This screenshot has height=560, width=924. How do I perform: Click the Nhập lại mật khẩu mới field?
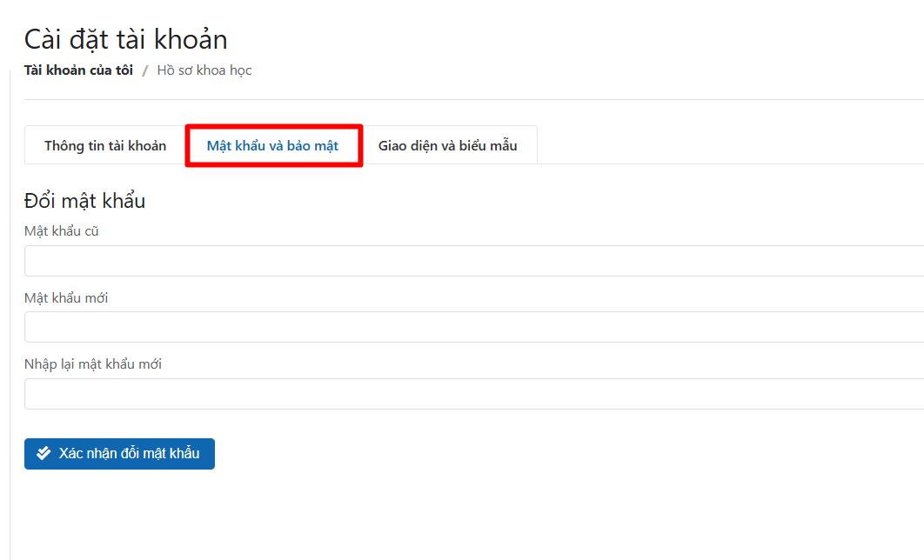[x=474, y=394]
